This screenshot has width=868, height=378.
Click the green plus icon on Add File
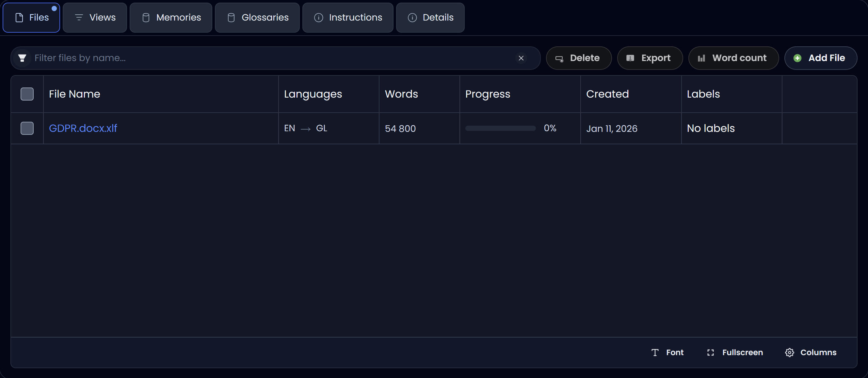click(797, 58)
